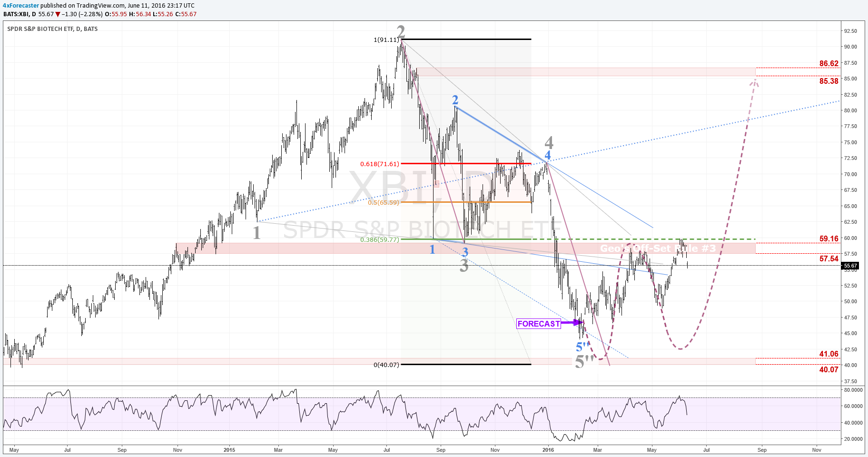Click the C:55.67 close value

pos(186,14)
